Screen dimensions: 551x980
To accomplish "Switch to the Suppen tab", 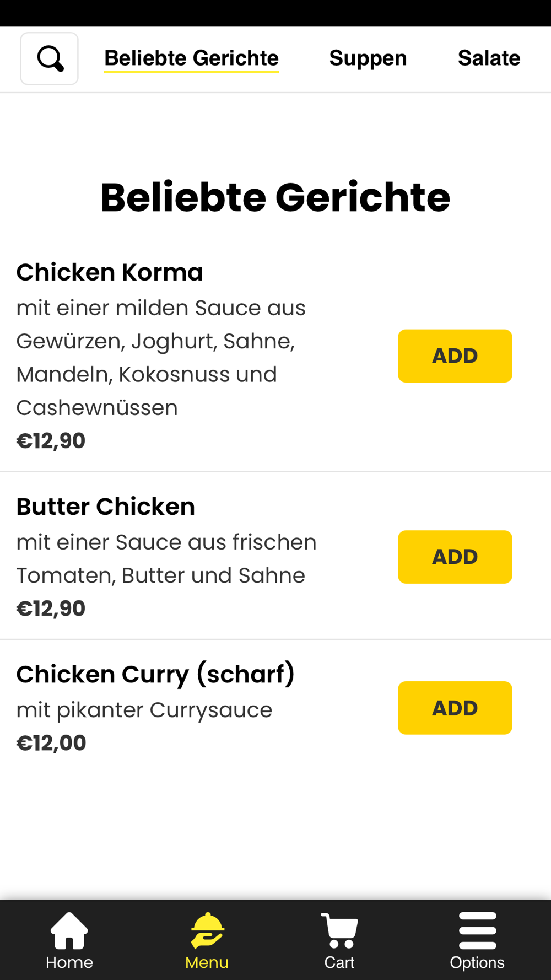I will tap(368, 58).
